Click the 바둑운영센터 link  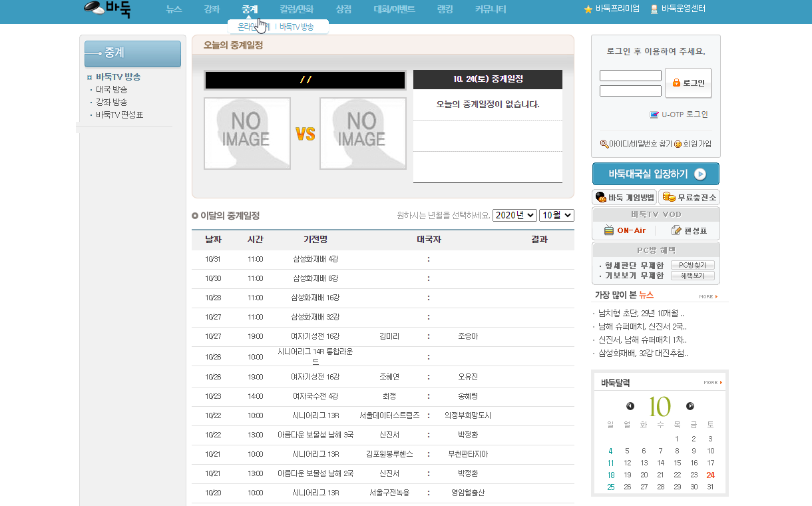point(684,9)
